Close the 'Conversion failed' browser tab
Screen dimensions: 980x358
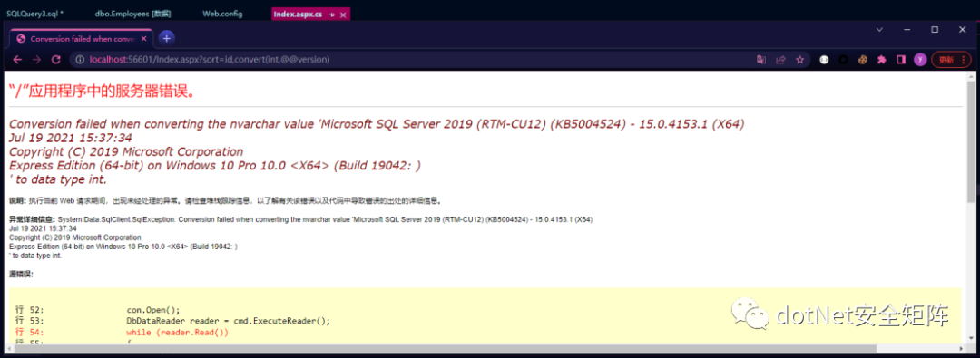[x=144, y=39]
